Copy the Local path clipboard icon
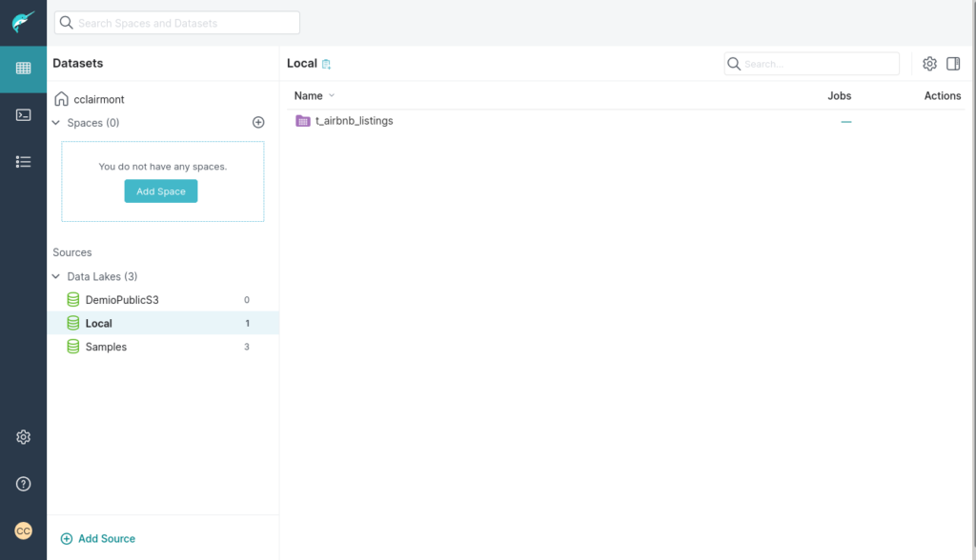 coord(326,65)
